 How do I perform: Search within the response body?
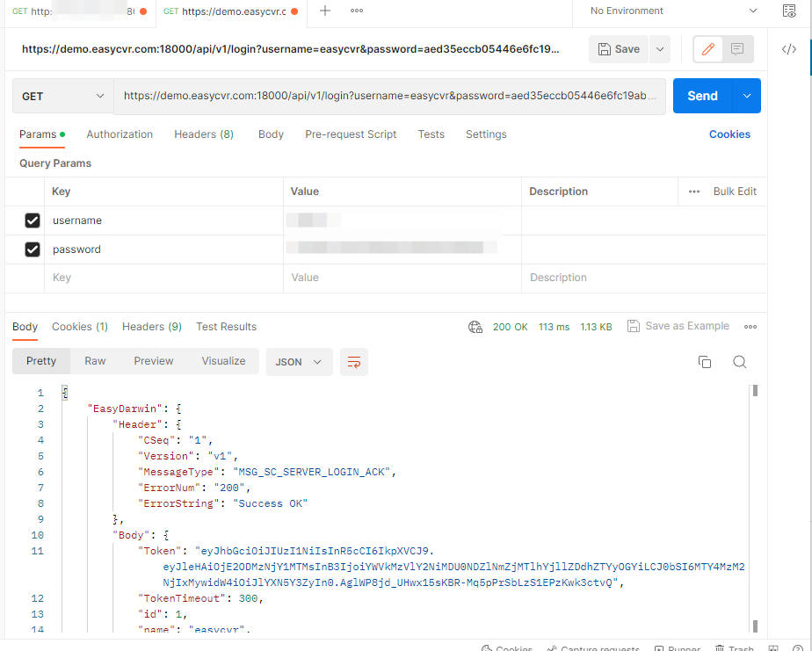tap(740, 362)
